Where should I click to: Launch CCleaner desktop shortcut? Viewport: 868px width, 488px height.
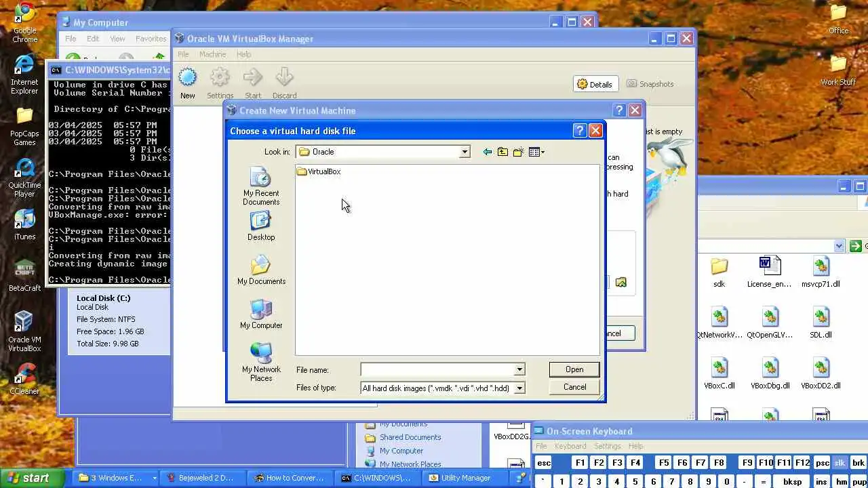[24, 380]
